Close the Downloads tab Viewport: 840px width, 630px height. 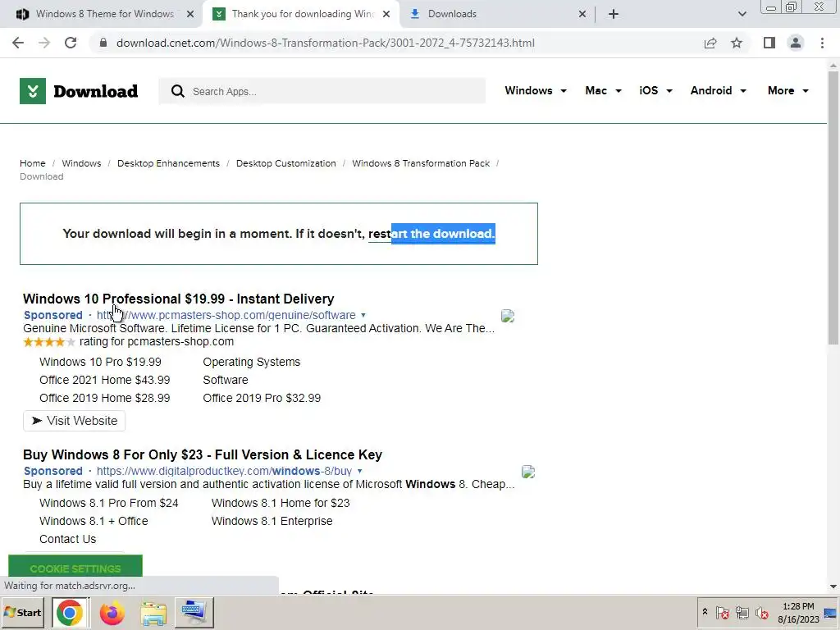[x=582, y=14]
